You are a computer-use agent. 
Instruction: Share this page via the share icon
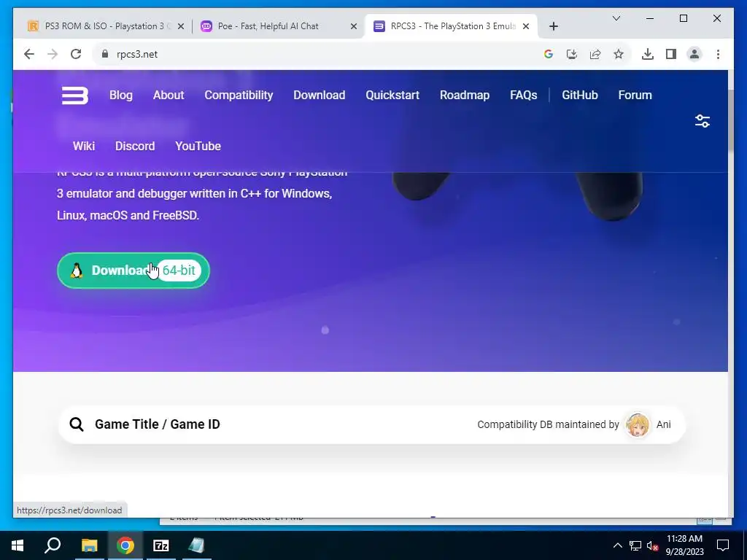pyautogui.click(x=595, y=54)
